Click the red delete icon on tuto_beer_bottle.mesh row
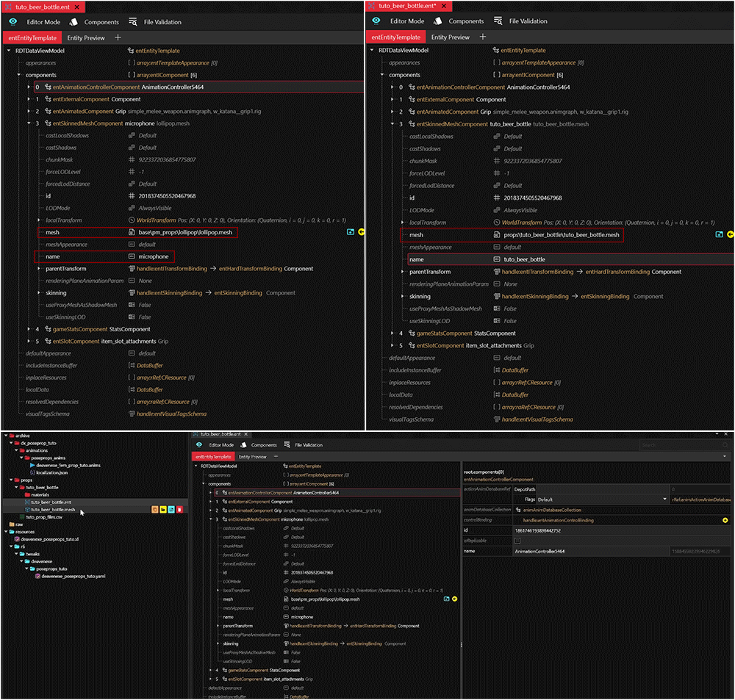This screenshot has width=735, height=700. (x=180, y=509)
